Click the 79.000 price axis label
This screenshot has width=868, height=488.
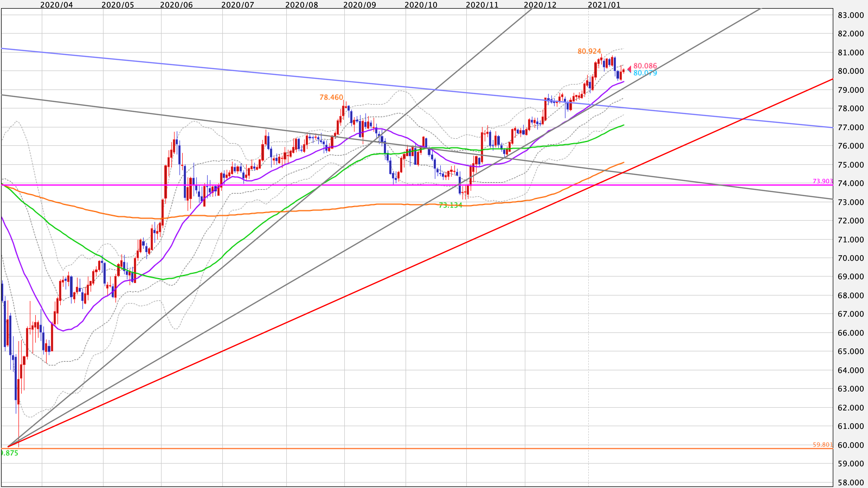coord(851,90)
